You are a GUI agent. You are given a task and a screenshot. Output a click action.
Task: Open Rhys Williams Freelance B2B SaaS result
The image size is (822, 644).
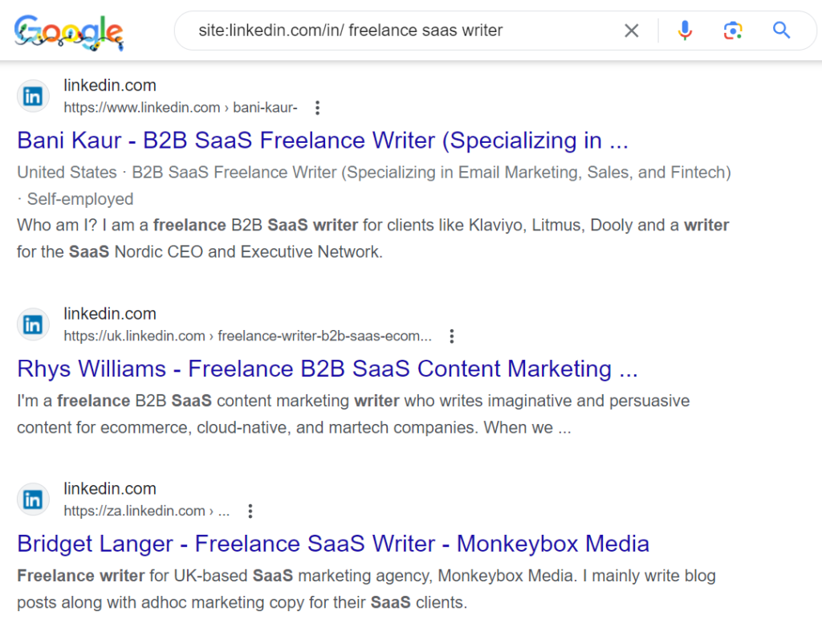coord(328,369)
